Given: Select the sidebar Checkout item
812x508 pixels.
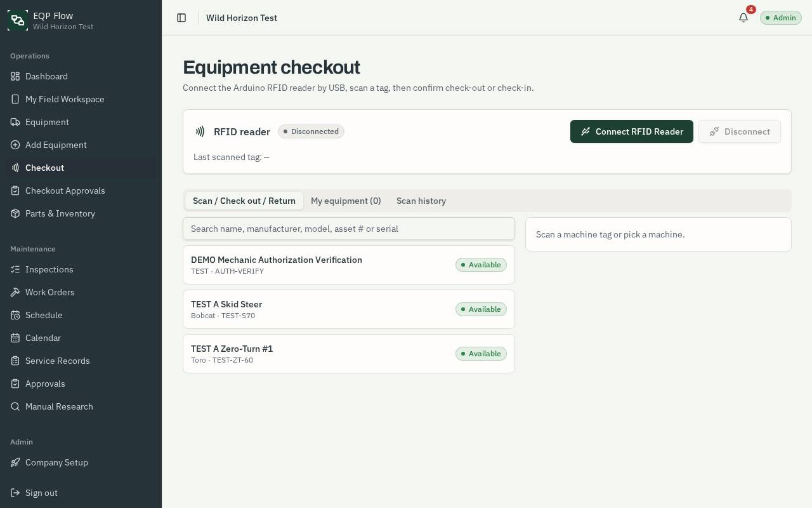Looking at the screenshot, I should (81, 168).
